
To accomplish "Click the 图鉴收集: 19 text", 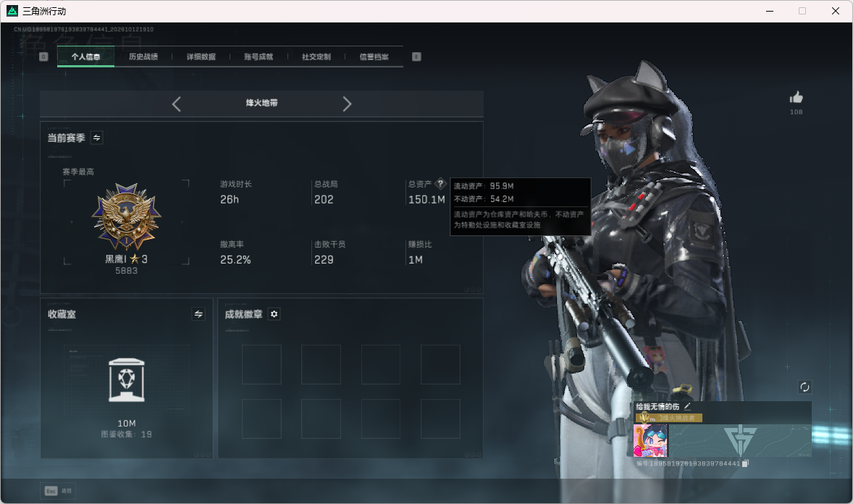I will [126, 434].
